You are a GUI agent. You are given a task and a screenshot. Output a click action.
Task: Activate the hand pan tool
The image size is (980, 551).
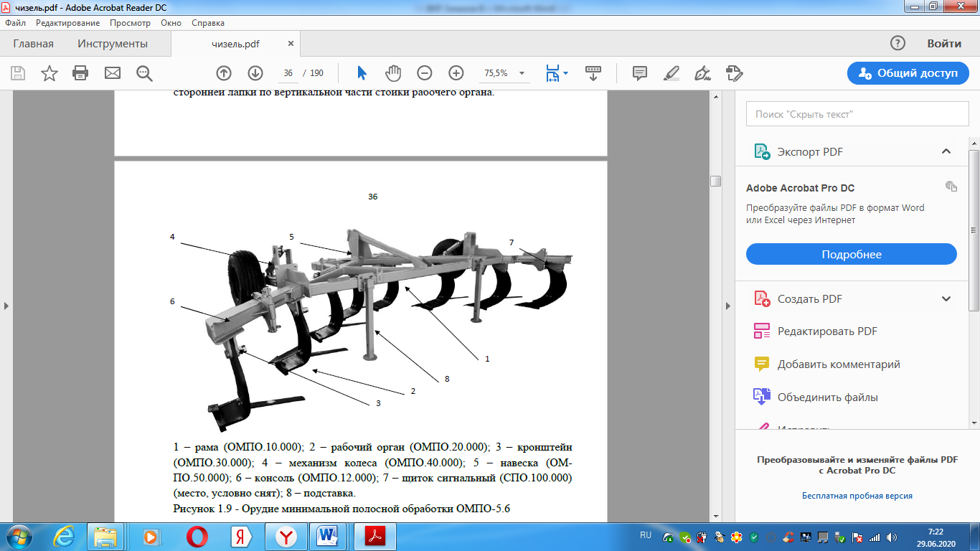pyautogui.click(x=393, y=73)
